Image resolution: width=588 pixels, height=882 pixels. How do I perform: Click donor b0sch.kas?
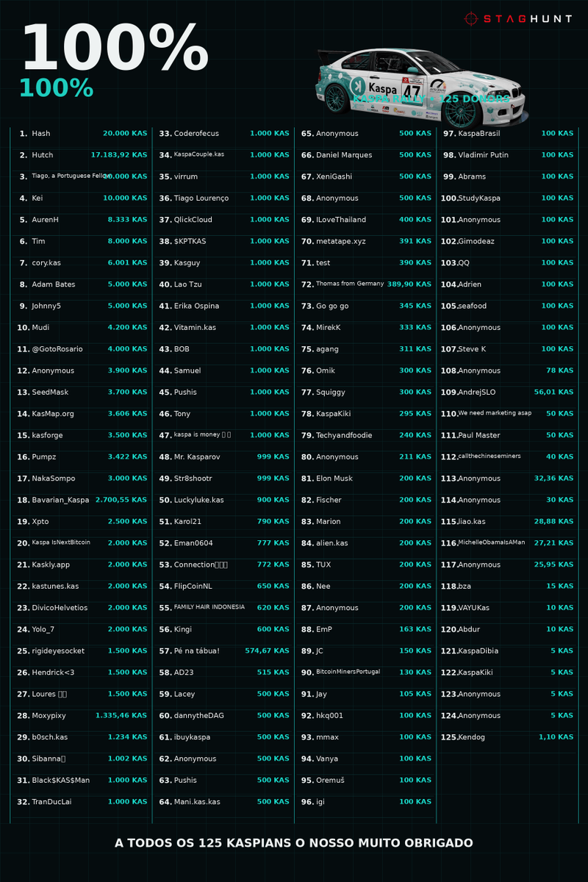[50, 737]
